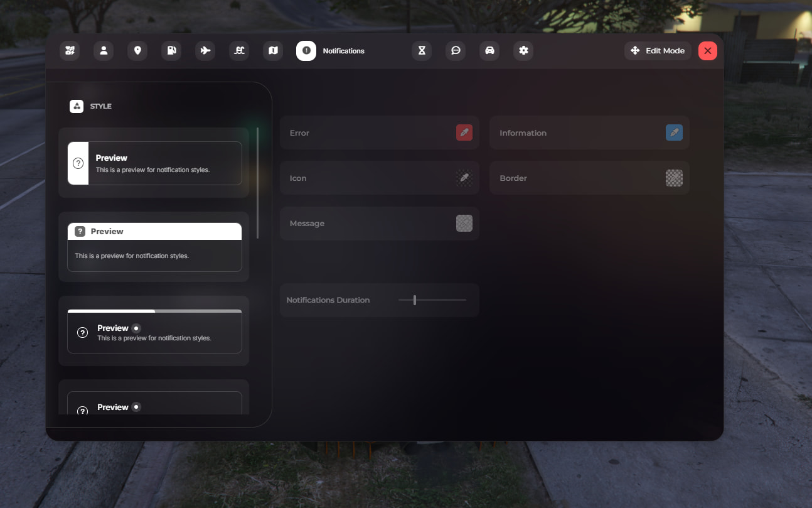Click the Information label text
This screenshot has width=812, height=508.
pos(523,132)
